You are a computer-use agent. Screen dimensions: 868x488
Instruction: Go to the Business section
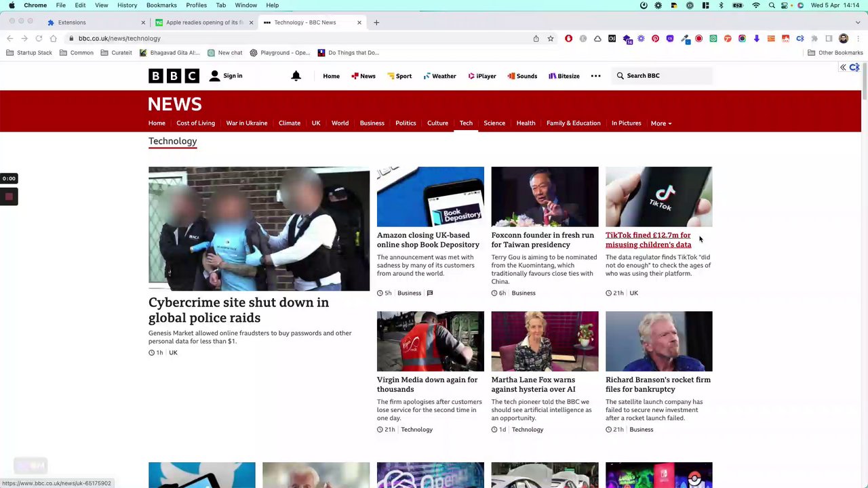(372, 123)
